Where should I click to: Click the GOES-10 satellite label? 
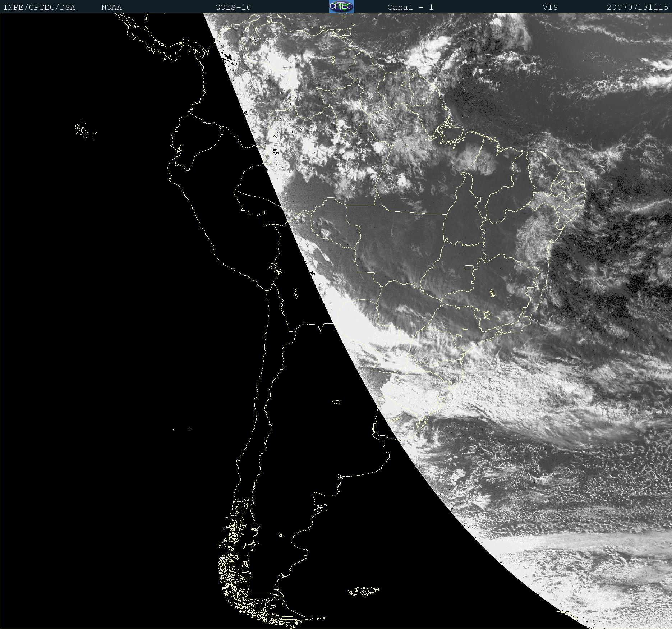(x=233, y=7)
